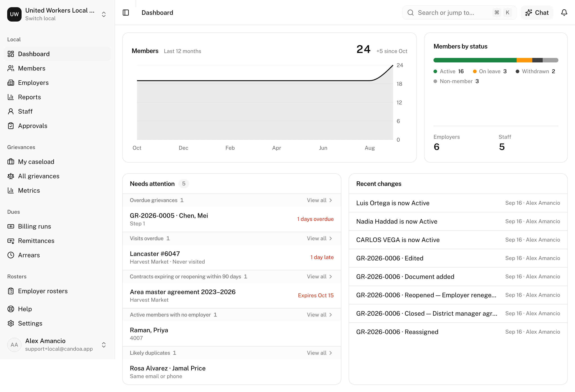Click the Billing runs banknote icon
The image size is (575, 392).
coord(11,226)
